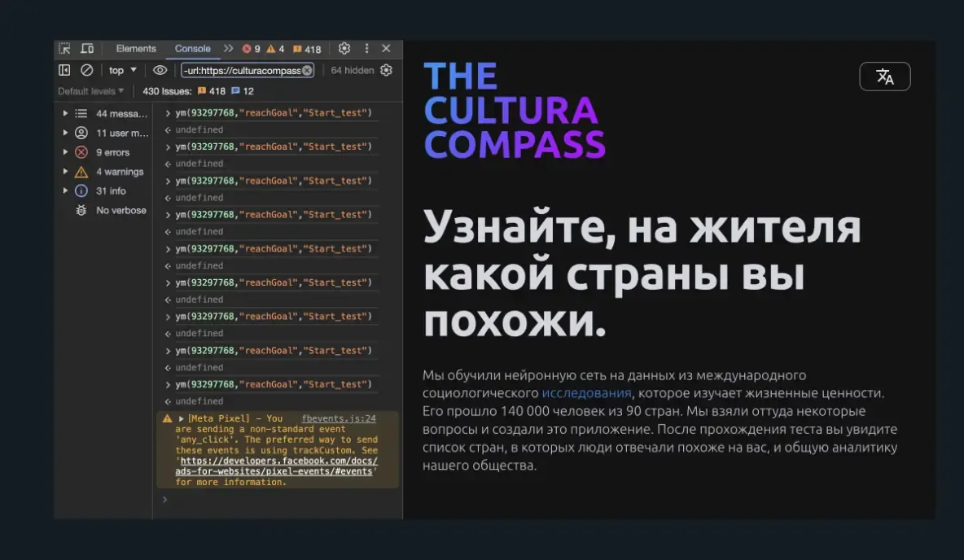964x560 pixels.
Task: Select the Inspect element picker tool
Action: click(x=64, y=49)
